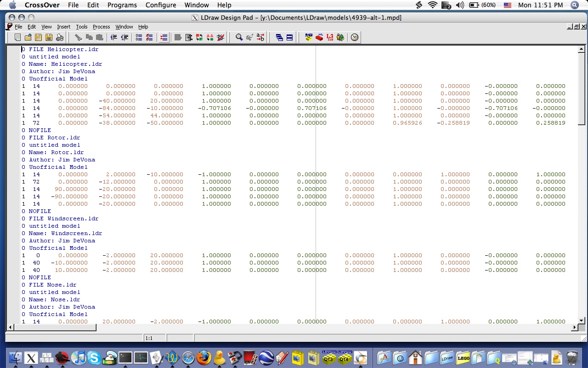The image size is (588, 368).
Task: Click the line "0 FILE Rotor.ldr"
Action: click(x=51, y=138)
